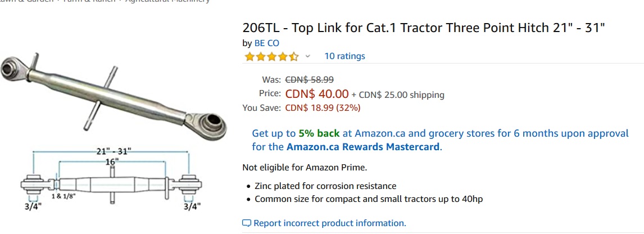644x234 pixels.
Task: Visit the BE CO brand link
Action: [266, 43]
